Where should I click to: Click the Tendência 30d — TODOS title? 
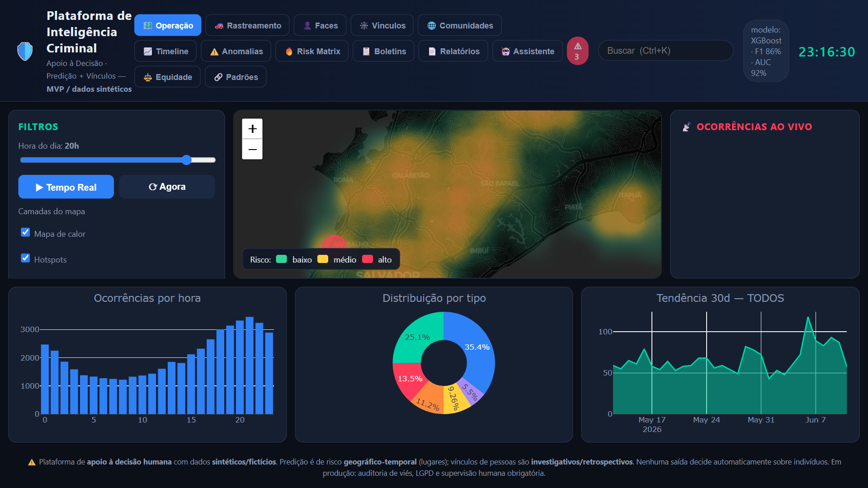720,298
